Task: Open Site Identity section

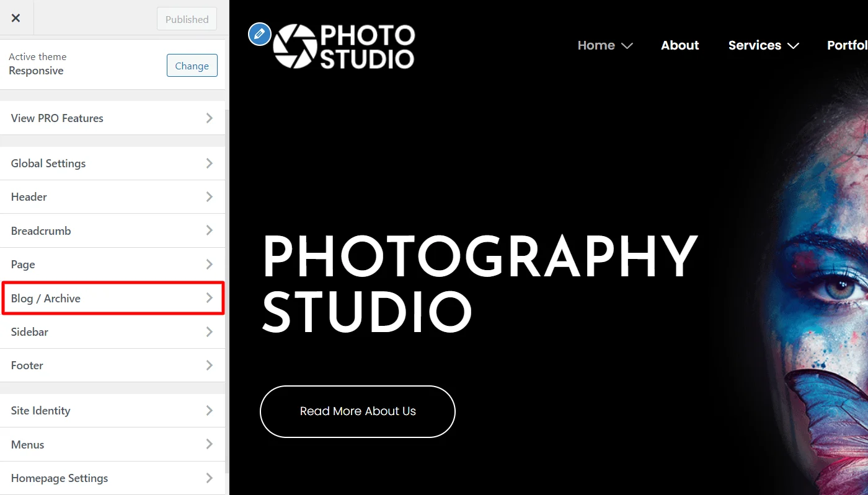Action: coord(112,411)
